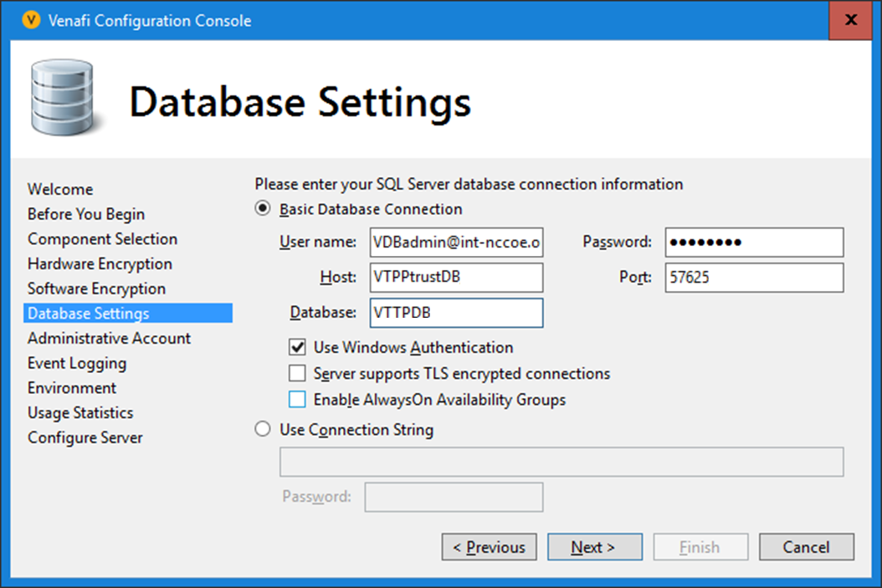Select Basic Database Connection radio button
The width and height of the screenshot is (882, 588).
point(264,209)
